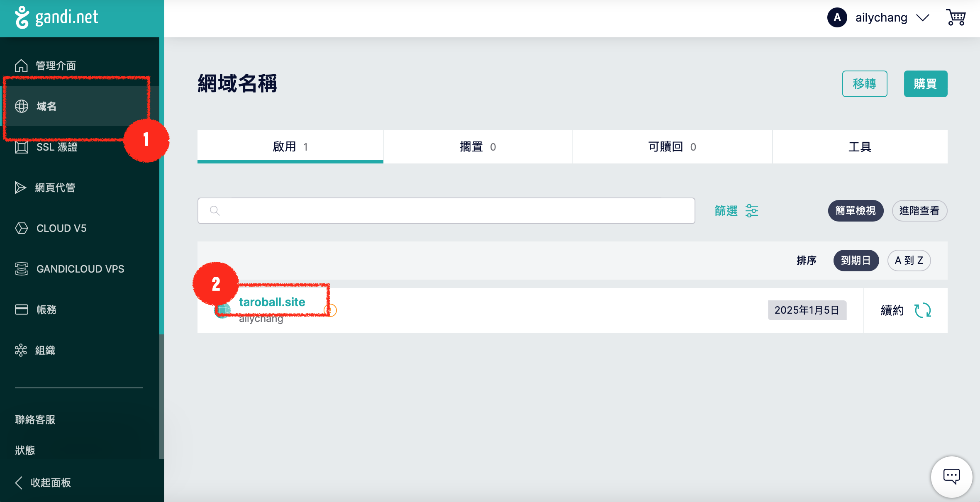Click the filter sliders icon
980x502 pixels.
click(x=751, y=211)
